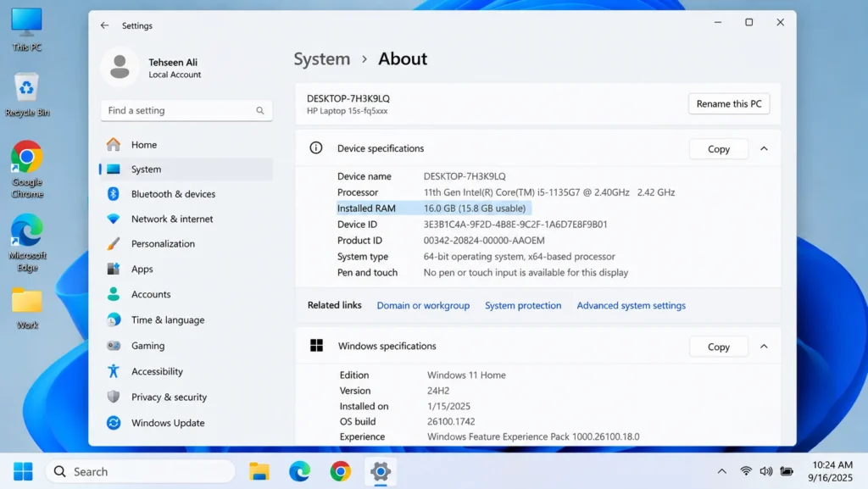Select Time & language globe icon

pos(114,320)
